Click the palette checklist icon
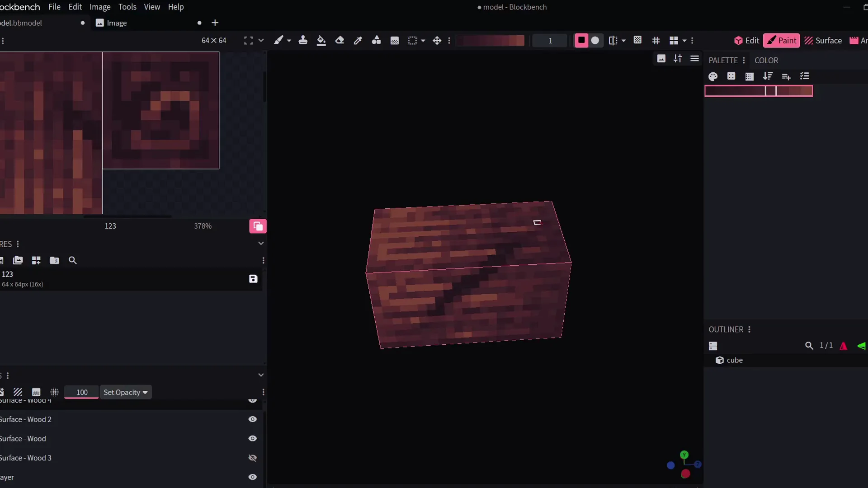 click(x=804, y=76)
